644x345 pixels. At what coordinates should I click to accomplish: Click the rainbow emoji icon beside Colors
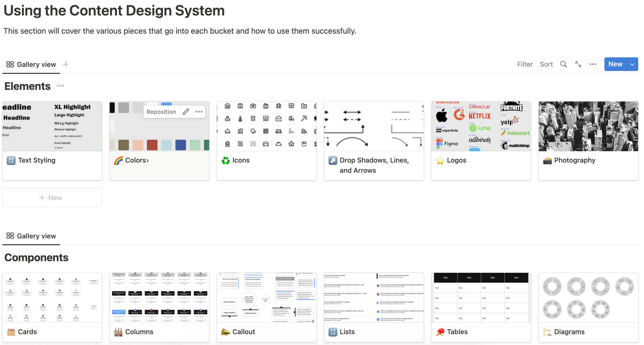pyautogui.click(x=118, y=161)
